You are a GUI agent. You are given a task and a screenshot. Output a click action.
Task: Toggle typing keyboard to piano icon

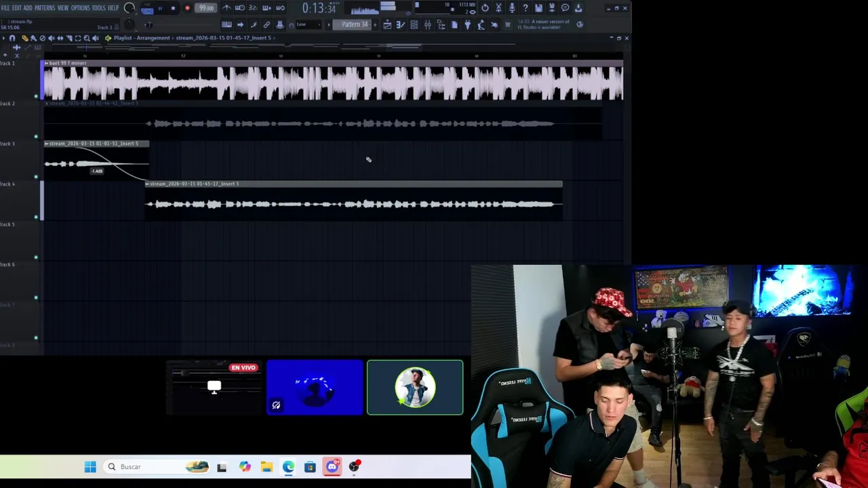coord(226,24)
